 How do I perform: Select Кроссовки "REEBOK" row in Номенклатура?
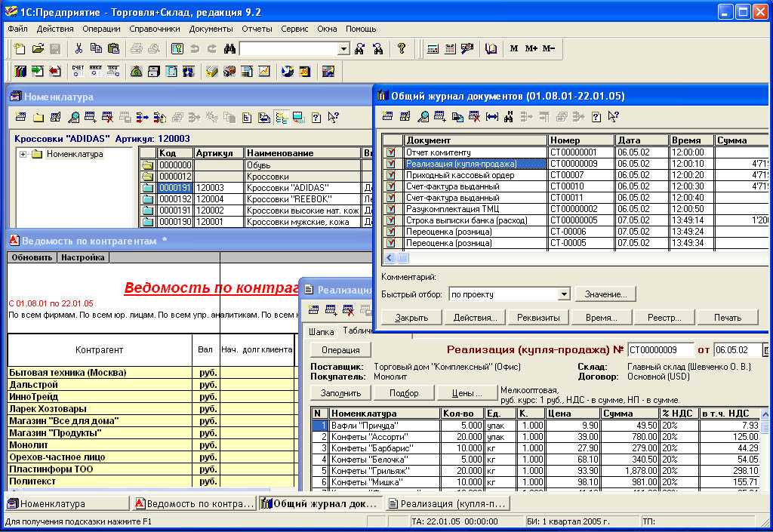click(x=255, y=199)
